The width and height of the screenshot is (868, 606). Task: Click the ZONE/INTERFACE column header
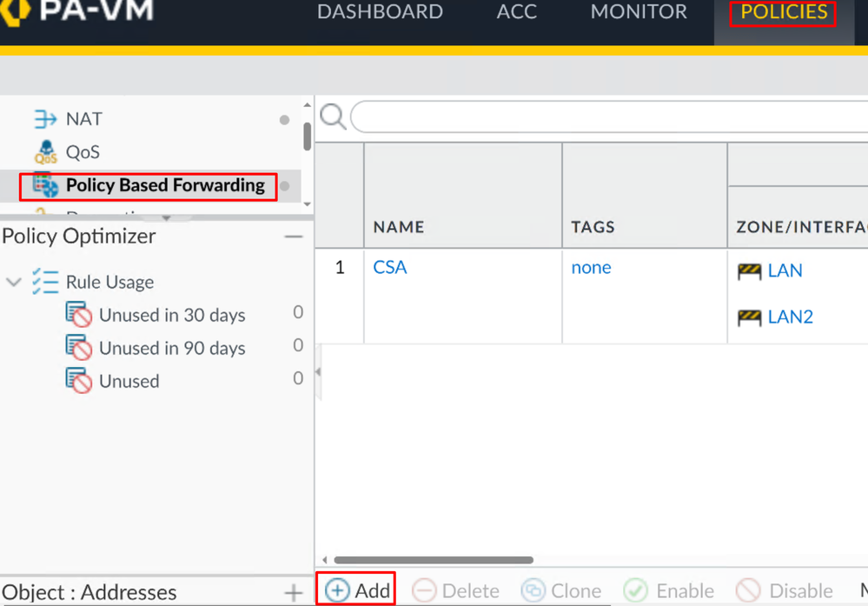click(802, 227)
